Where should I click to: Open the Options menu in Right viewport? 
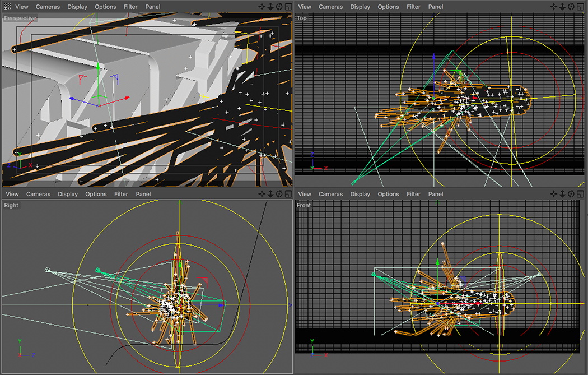click(x=96, y=194)
